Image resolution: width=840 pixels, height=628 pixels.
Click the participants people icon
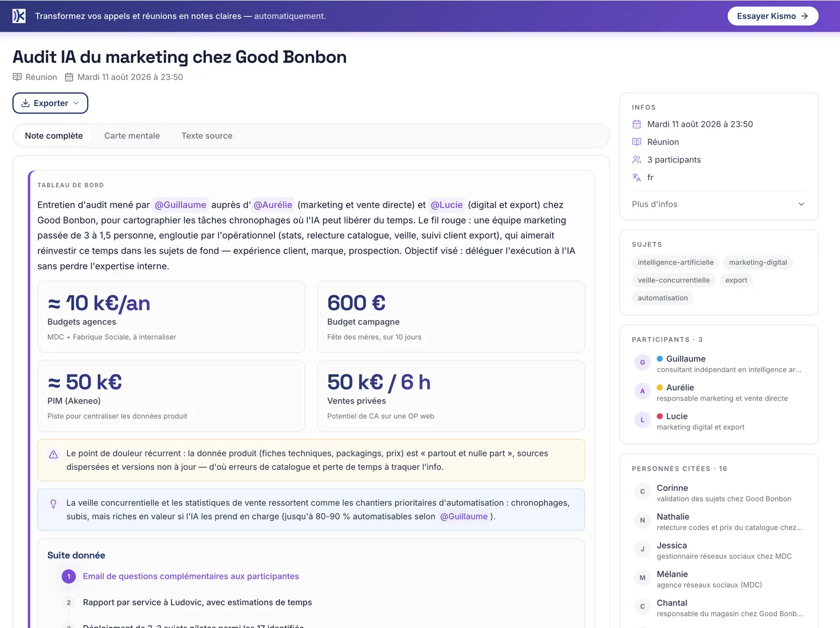[x=637, y=160]
